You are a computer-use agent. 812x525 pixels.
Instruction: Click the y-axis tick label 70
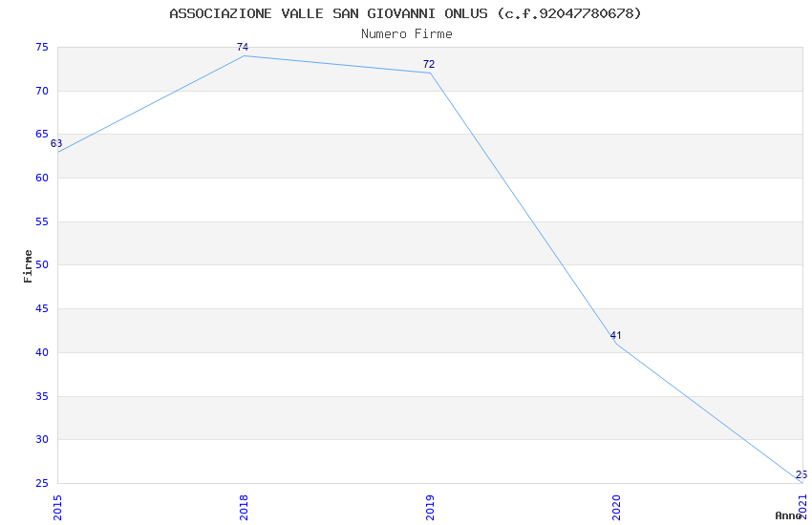pos(42,91)
